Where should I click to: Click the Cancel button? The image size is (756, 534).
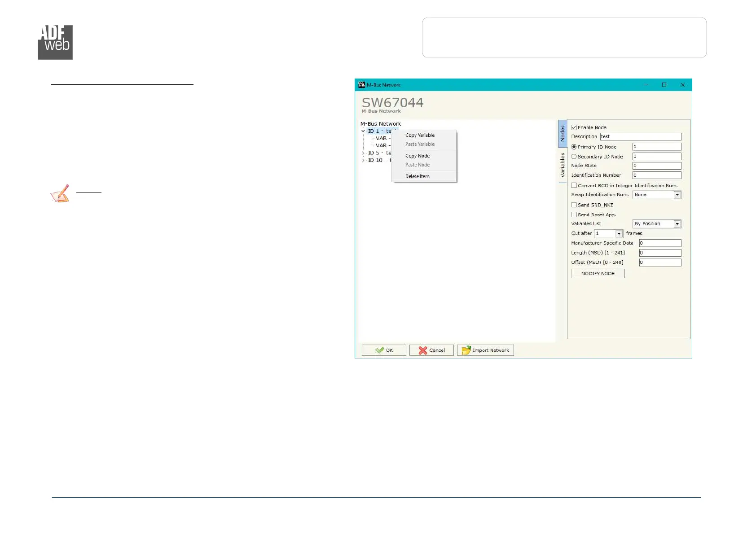tap(431, 350)
